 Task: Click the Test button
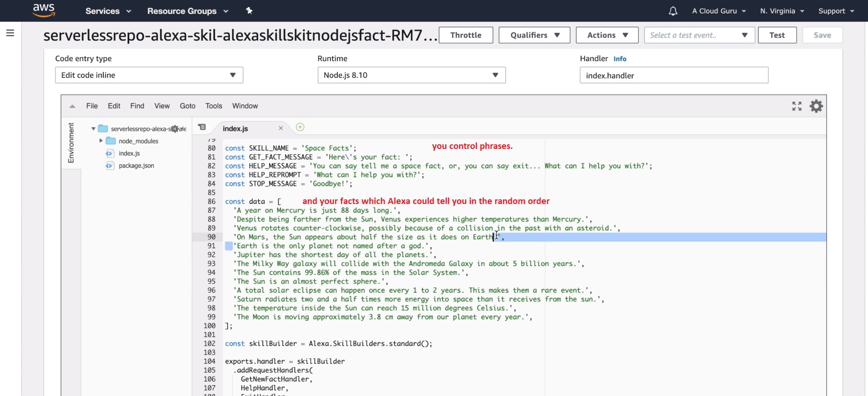click(x=777, y=35)
